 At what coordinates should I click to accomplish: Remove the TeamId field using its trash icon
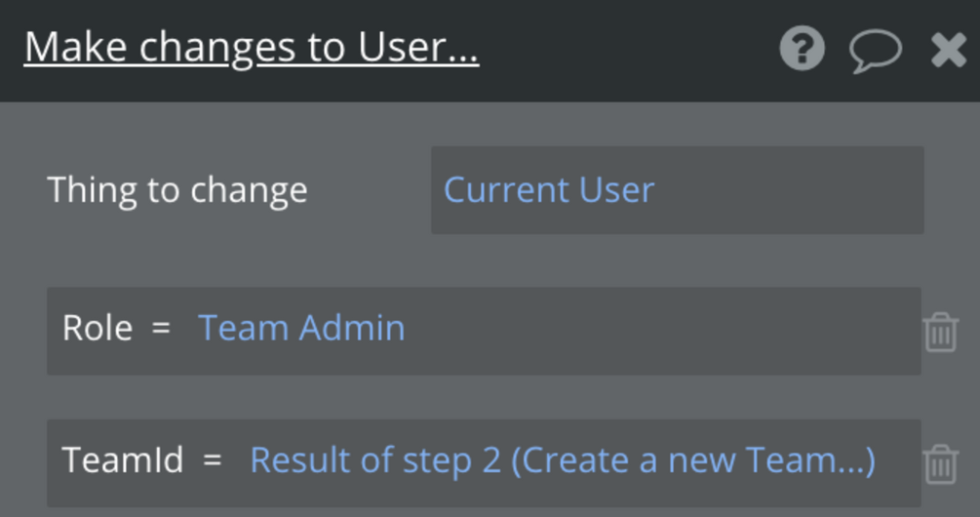940,463
